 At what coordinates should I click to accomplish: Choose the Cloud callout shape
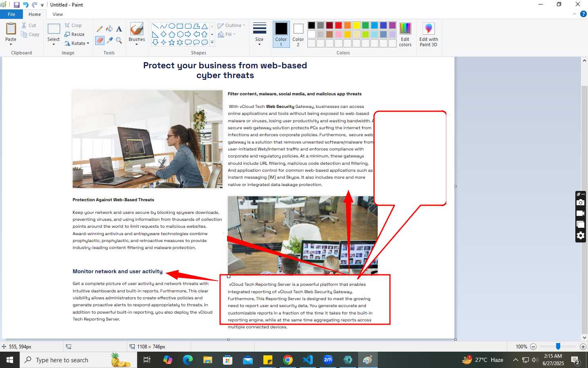click(x=205, y=43)
